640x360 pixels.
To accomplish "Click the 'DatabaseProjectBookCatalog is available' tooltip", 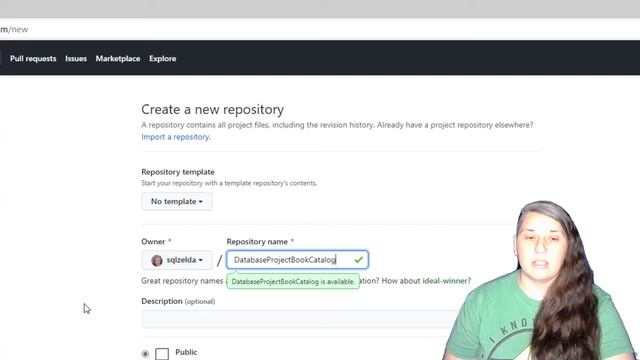I will click(293, 282).
